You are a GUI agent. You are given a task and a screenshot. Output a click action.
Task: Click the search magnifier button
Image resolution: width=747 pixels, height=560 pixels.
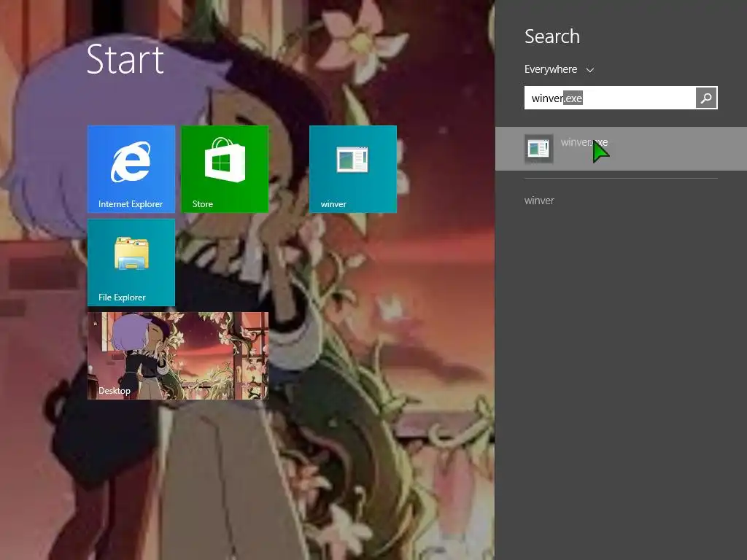pos(706,98)
